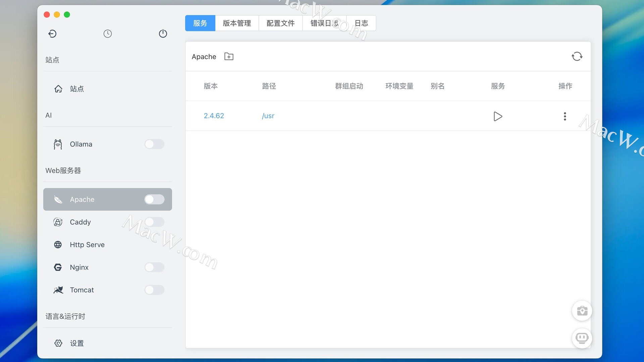Switch to the 配置文件 tab
The height and width of the screenshot is (362, 644).
[x=280, y=23]
